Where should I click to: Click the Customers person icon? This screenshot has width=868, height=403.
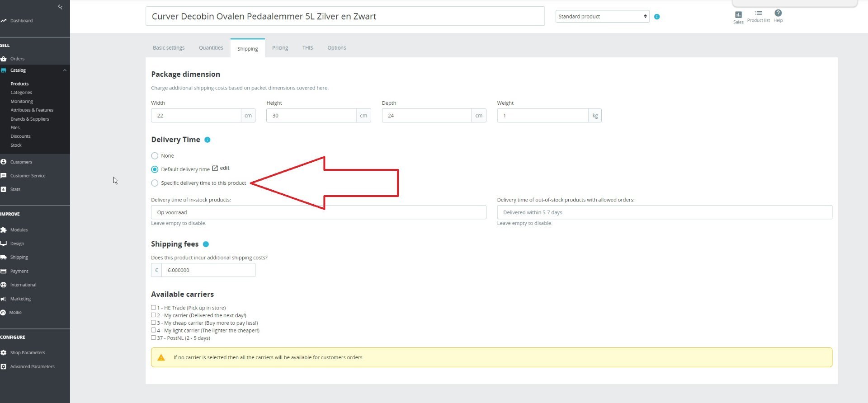pos(4,162)
